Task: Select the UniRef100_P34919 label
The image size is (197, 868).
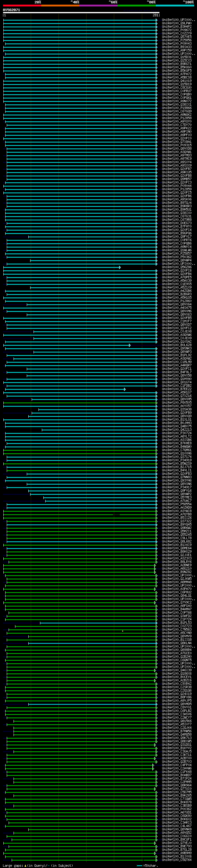Action: (x=177, y=460)
